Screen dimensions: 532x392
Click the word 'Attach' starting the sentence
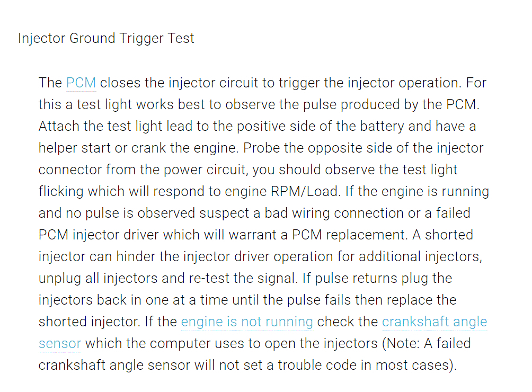56,127
